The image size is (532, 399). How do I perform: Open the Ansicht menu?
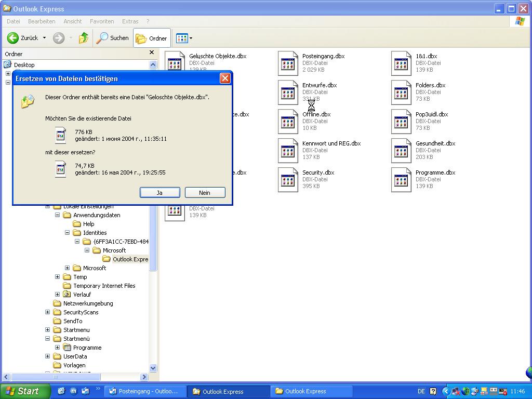[x=73, y=21]
